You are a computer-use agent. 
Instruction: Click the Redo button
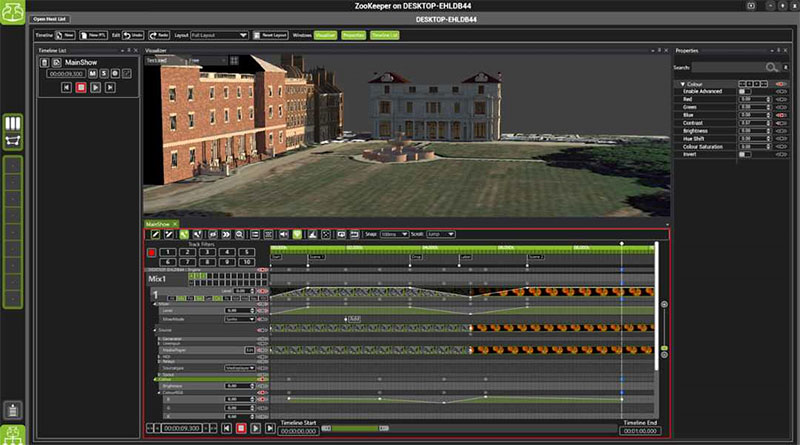(x=161, y=35)
